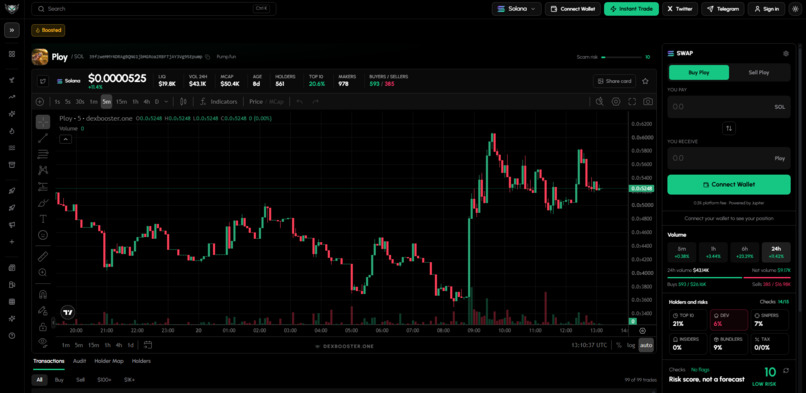The height and width of the screenshot is (393, 806).
Task: Select the Transactions tab
Action: pyautogui.click(x=49, y=361)
